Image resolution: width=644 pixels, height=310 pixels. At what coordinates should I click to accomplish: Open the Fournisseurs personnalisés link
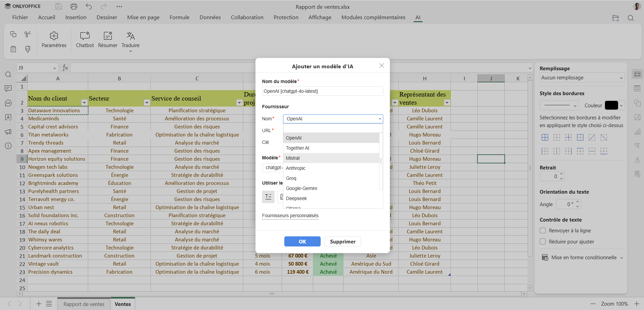click(290, 216)
